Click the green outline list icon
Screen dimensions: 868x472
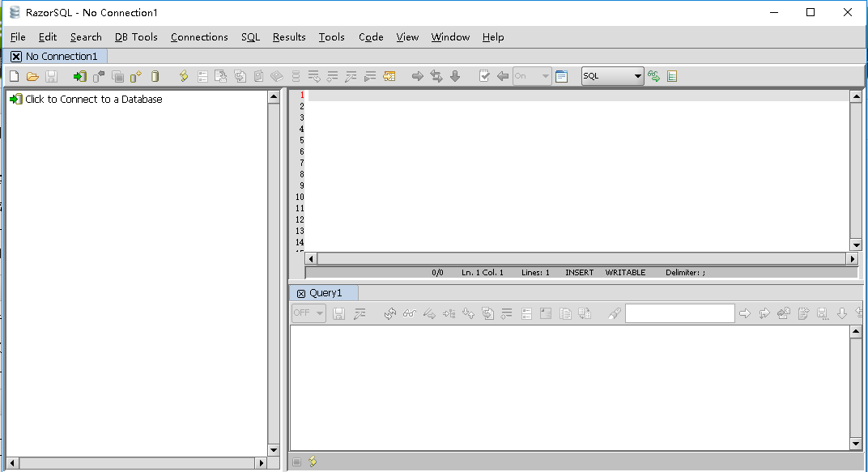(672, 76)
